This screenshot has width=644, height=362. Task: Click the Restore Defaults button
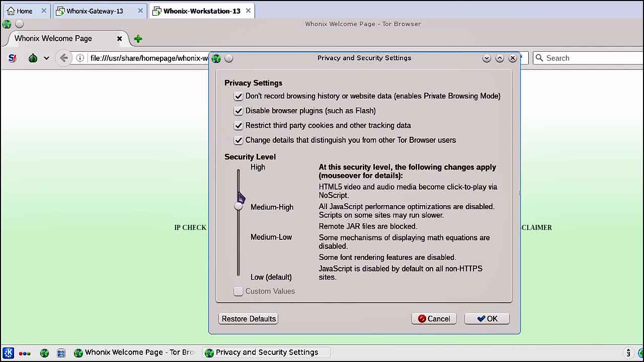249,319
